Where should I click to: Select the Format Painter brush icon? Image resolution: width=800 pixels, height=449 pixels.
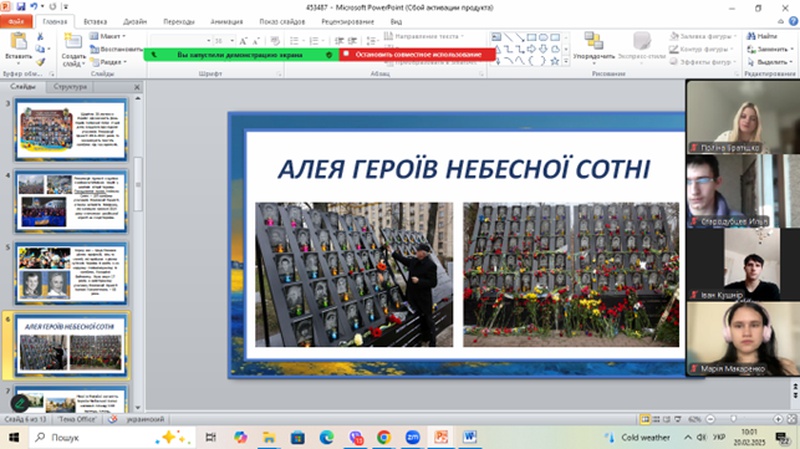click(40, 60)
